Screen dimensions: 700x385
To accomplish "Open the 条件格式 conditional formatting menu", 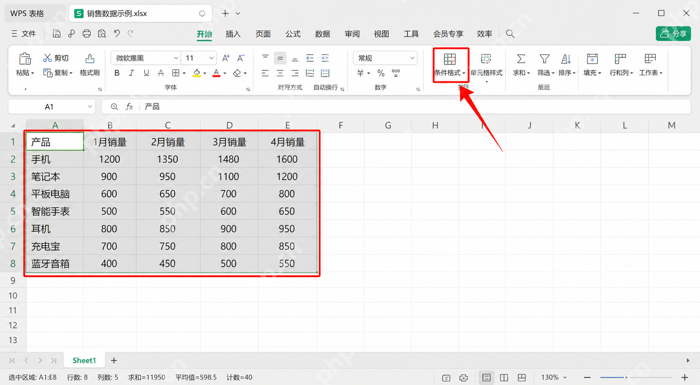I will click(x=450, y=65).
